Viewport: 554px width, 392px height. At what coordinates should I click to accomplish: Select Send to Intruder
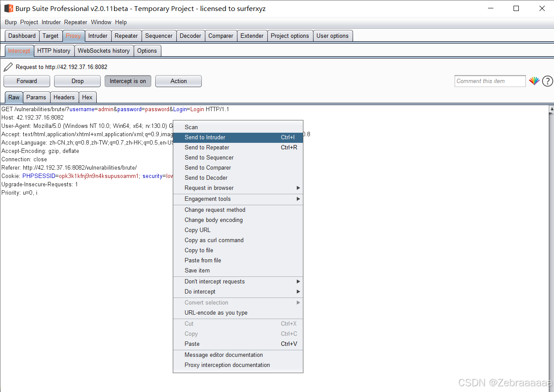[x=238, y=137]
